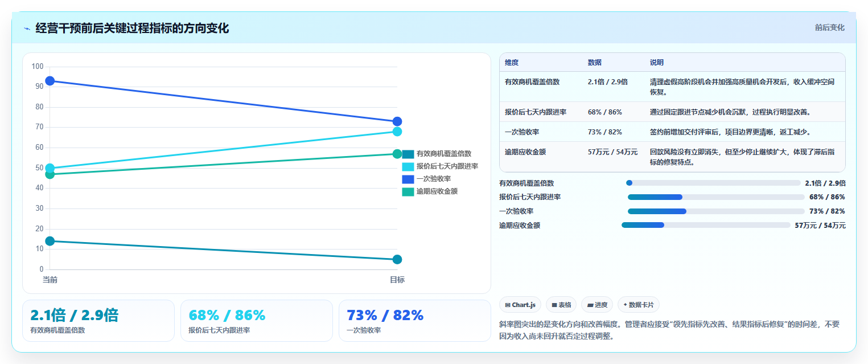This screenshot has height=364, width=868.
Task: Click the icon in the Chart.js chip
Action: (507, 305)
